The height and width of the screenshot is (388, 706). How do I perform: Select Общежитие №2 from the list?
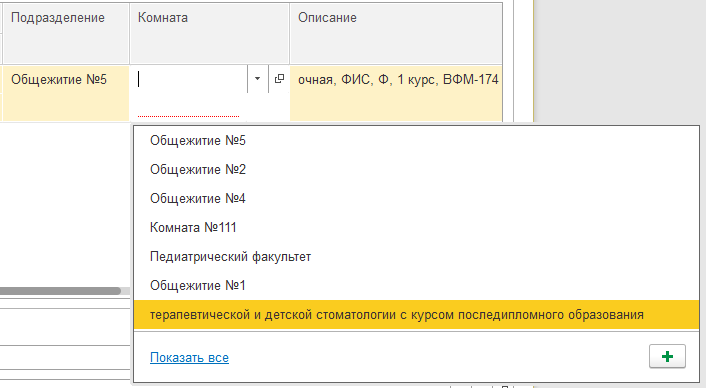coord(416,169)
